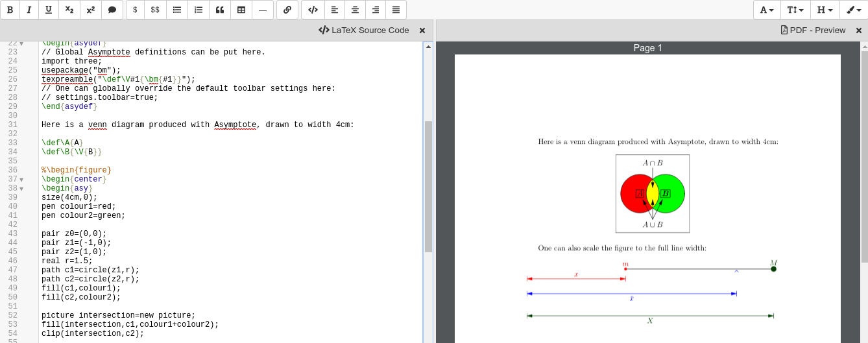Screen dimensions: 868x343
Task: Open the text color brush dropdown
Action: (853, 10)
